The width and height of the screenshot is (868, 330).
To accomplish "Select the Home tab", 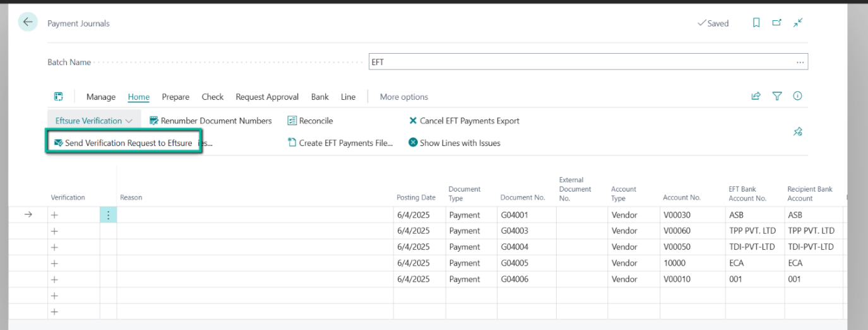I will [x=139, y=97].
